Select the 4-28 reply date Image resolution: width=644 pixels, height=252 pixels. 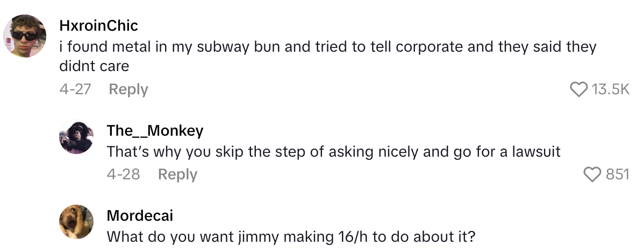pos(124,174)
